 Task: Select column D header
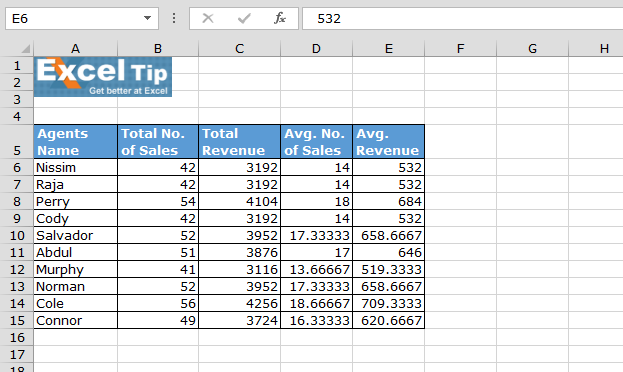click(316, 48)
